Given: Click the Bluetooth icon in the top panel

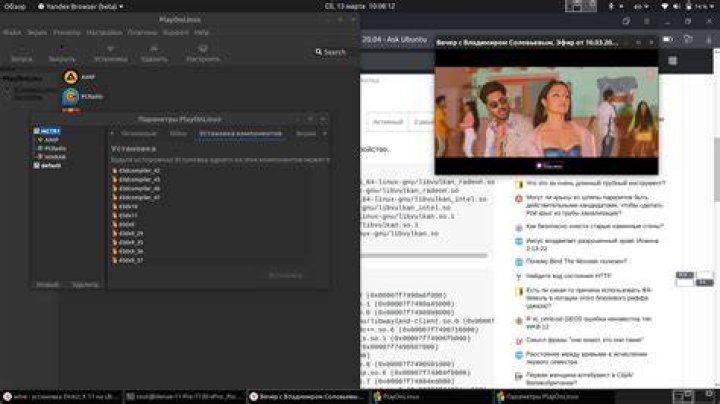Looking at the screenshot, I should tap(611, 6).
